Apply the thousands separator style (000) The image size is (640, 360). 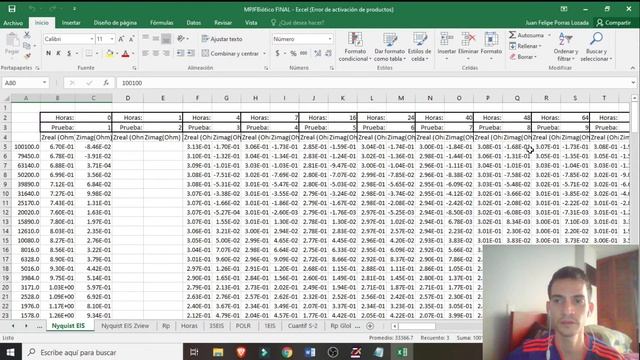click(x=304, y=53)
